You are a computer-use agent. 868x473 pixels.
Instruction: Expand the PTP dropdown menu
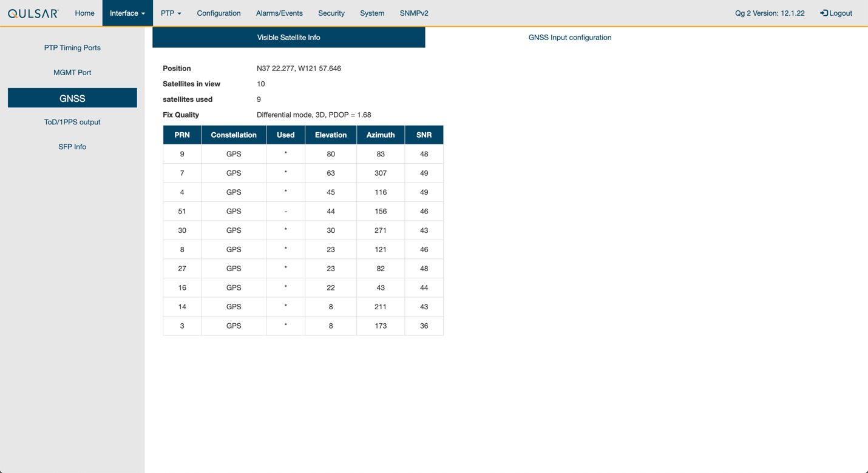tap(171, 13)
